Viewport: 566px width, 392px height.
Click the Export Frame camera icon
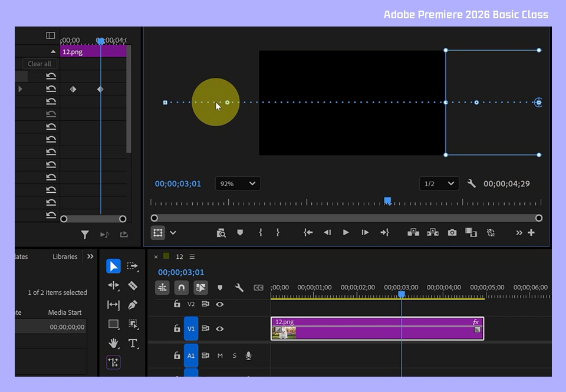pos(452,233)
